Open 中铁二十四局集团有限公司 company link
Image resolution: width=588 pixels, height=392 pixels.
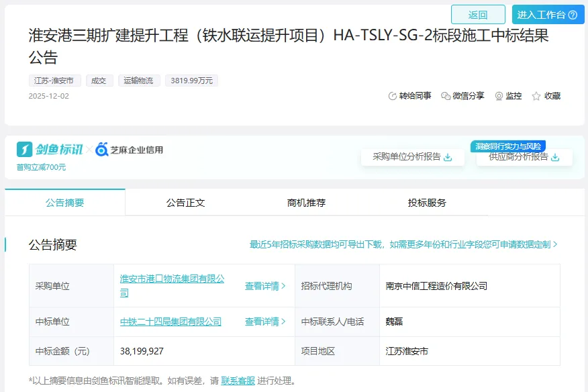(x=170, y=322)
